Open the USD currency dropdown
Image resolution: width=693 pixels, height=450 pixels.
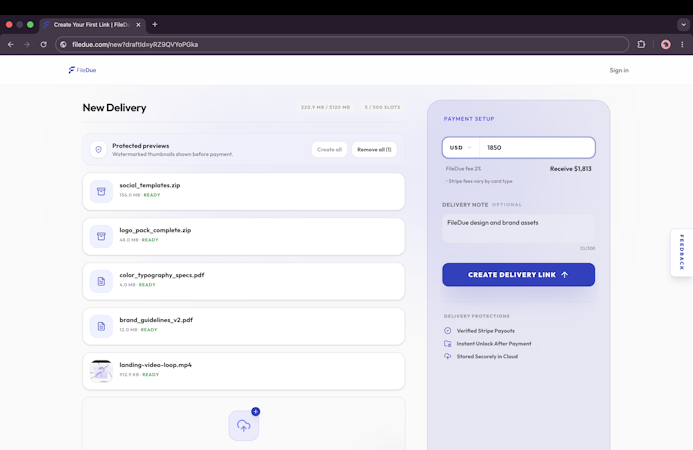(461, 148)
